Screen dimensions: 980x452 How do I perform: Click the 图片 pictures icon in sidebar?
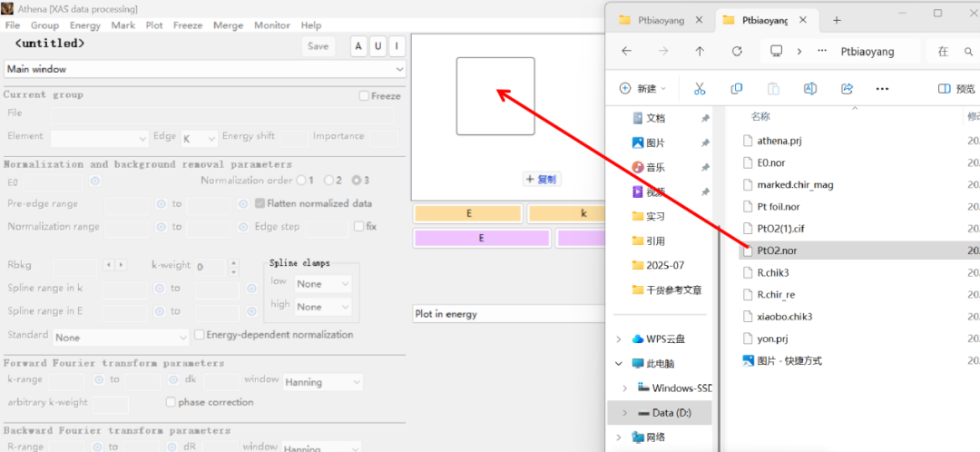pos(638,142)
